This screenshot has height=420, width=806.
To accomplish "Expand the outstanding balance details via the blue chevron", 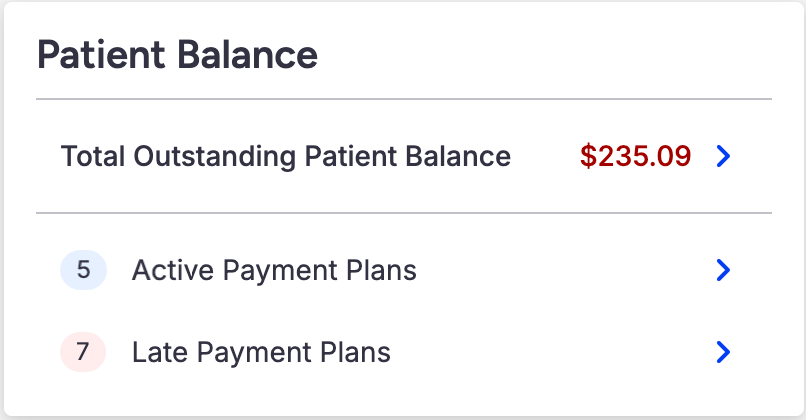I will coord(725,156).
